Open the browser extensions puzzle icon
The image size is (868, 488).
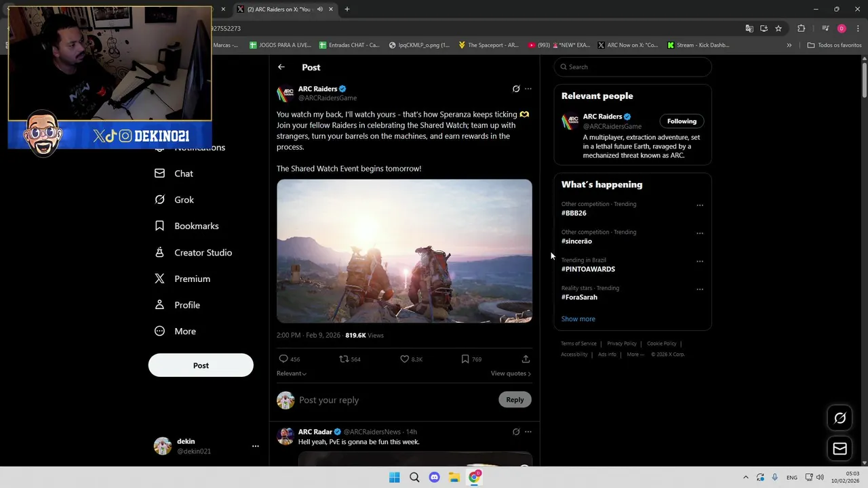pyautogui.click(x=802, y=28)
